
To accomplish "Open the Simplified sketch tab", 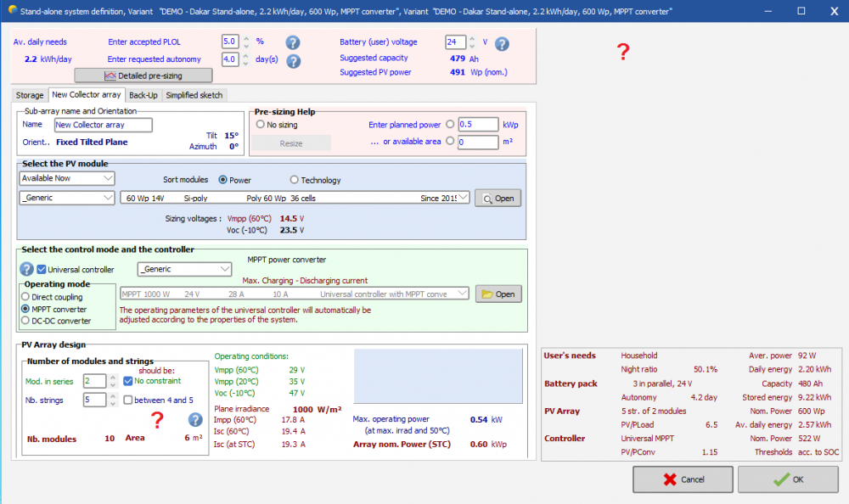I will [x=194, y=95].
